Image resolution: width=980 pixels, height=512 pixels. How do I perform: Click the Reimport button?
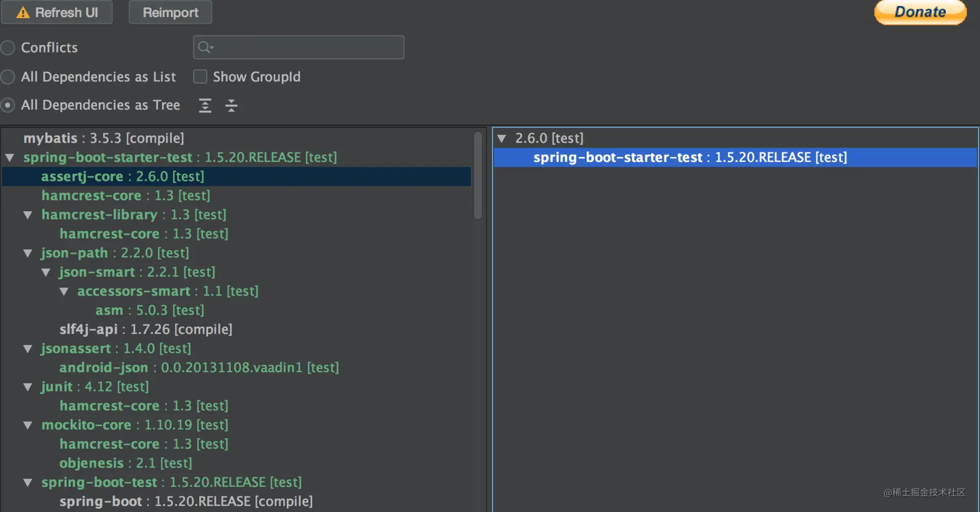coord(170,12)
